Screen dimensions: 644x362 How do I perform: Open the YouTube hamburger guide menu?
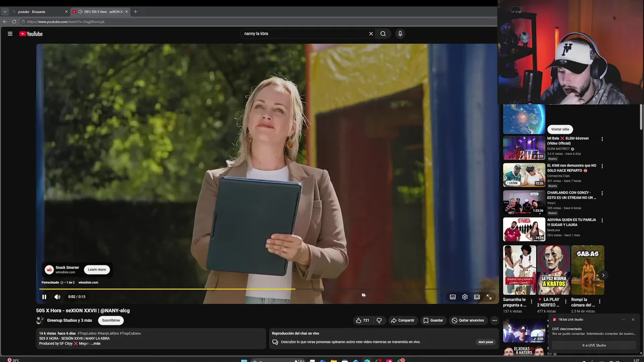point(10,34)
